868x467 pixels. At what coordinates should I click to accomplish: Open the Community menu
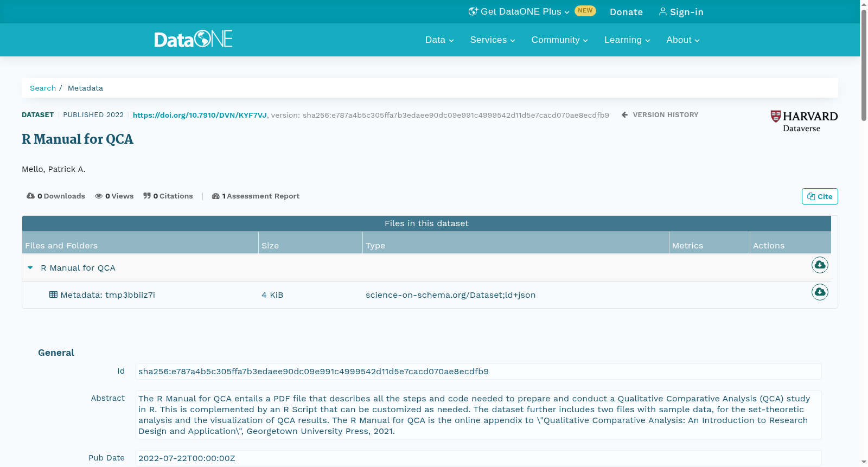click(559, 40)
